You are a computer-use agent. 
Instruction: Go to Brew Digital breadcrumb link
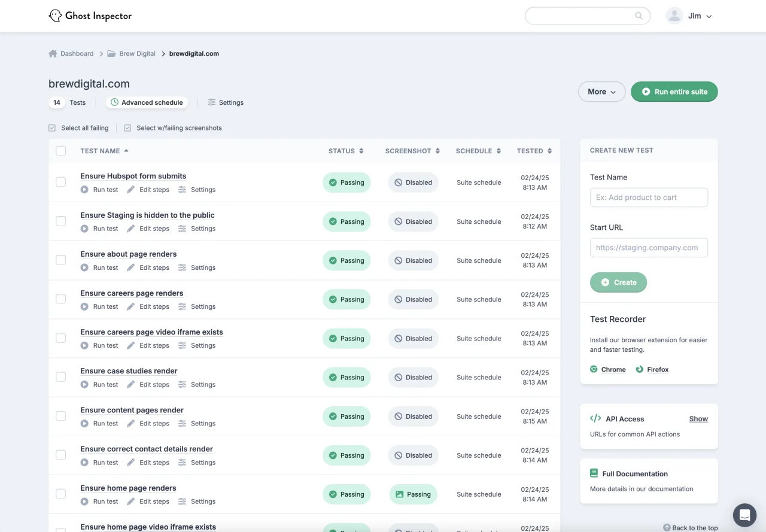coord(137,53)
